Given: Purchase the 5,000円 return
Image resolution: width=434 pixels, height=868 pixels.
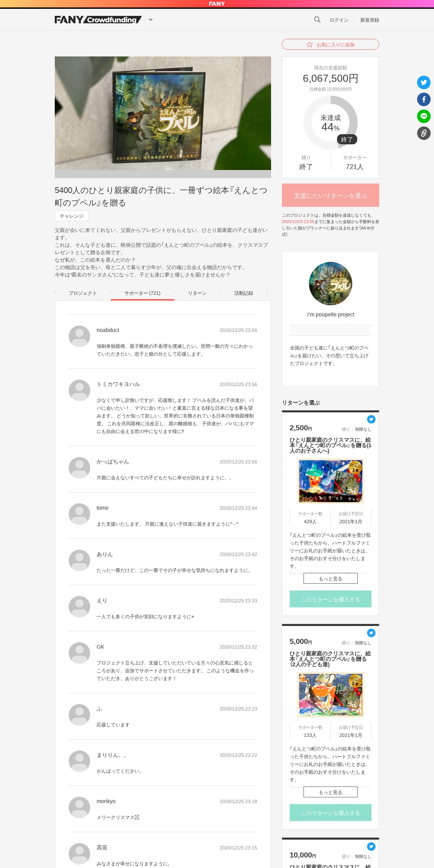Looking at the screenshot, I should (331, 813).
